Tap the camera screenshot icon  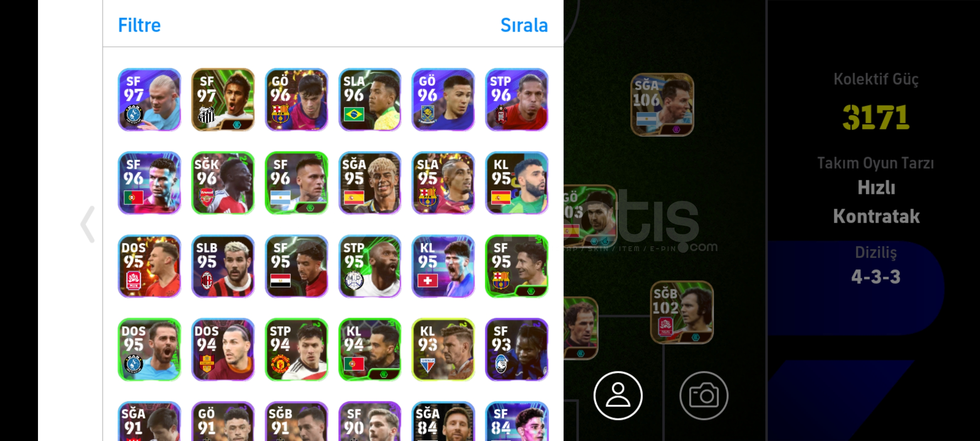click(x=704, y=395)
